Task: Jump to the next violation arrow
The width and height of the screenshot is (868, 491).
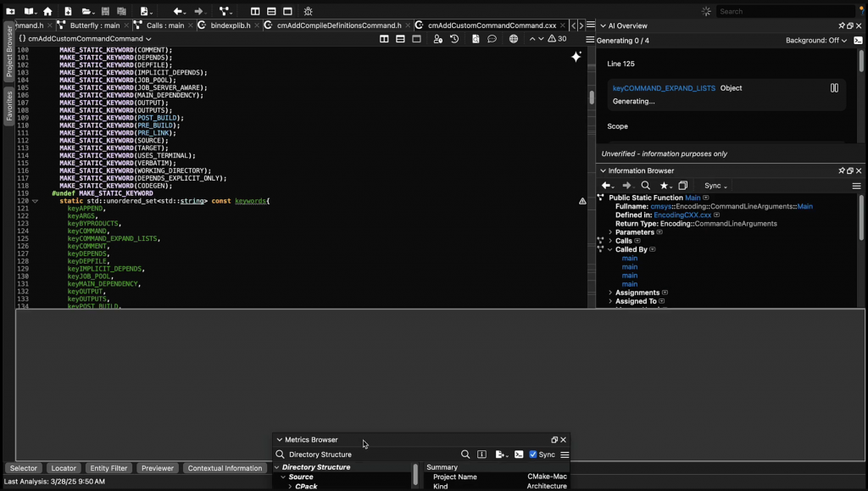Action: 541,39
